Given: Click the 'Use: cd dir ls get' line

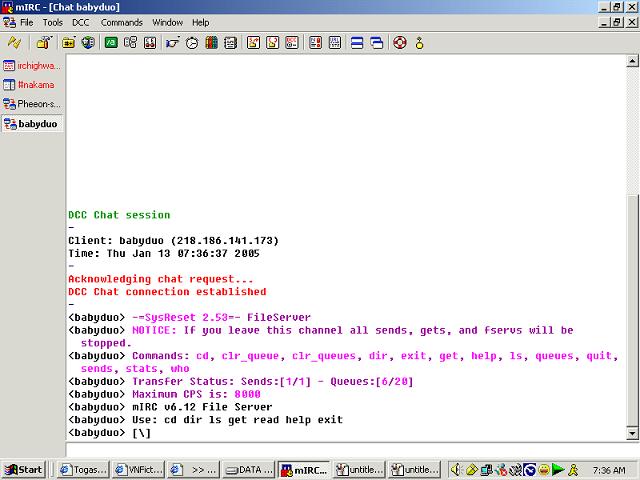Looking at the screenshot, I should tap(205, 420).
